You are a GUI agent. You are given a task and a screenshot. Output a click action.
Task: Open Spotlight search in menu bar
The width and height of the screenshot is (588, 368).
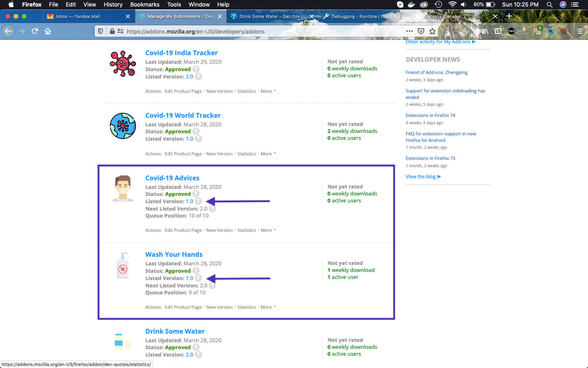click(x=550, y=4)
